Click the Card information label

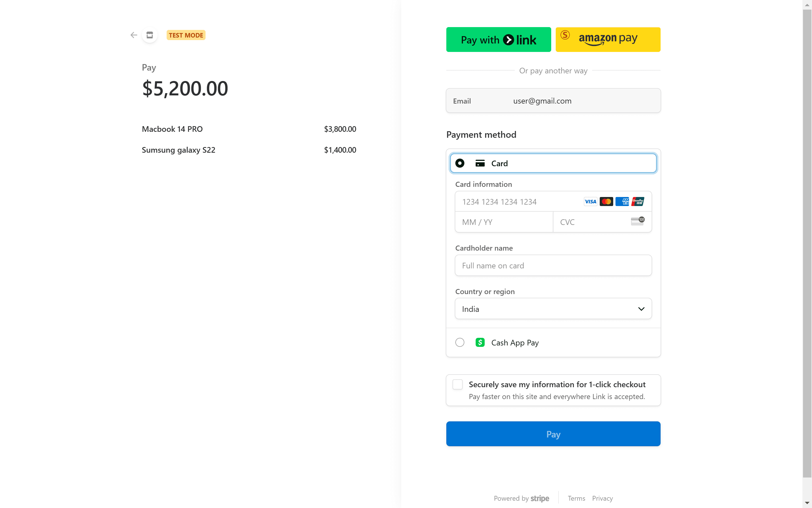(483, 184)
